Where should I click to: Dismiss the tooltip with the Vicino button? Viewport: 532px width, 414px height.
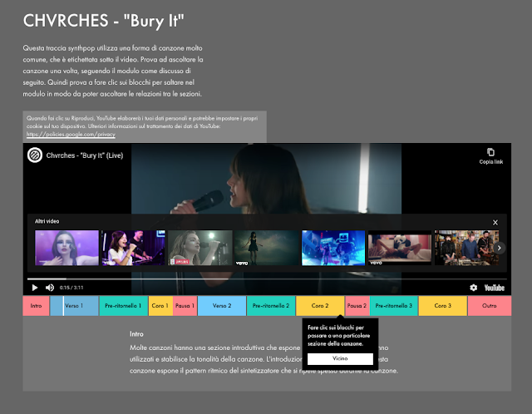click(x=340, y=358)
